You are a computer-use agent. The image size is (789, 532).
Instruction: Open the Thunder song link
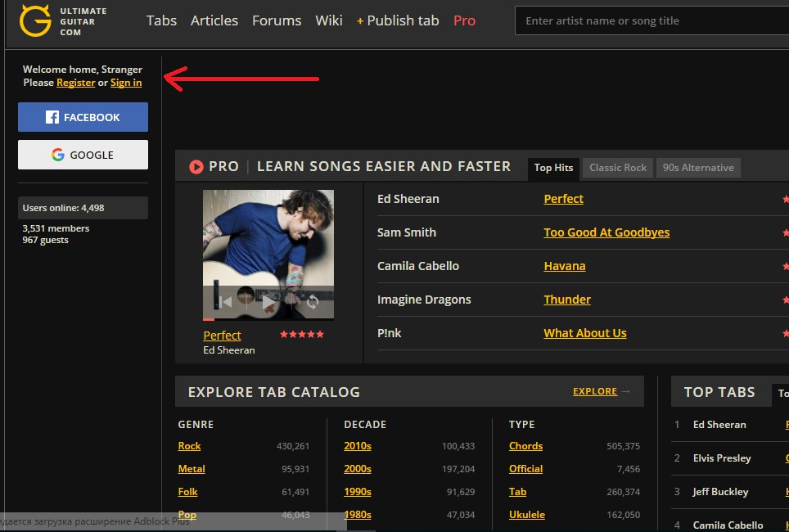pos(567,300)
